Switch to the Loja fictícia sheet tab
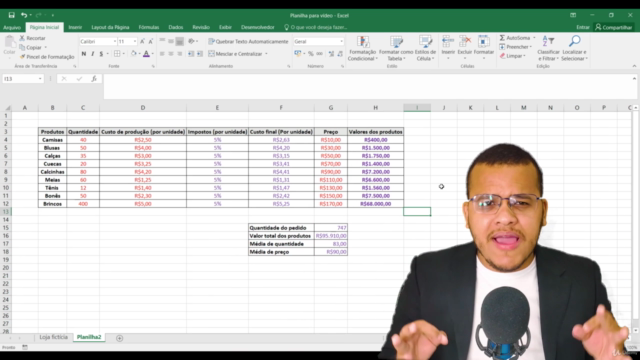This screenshot has height=360, width=640. pos(53,337)
